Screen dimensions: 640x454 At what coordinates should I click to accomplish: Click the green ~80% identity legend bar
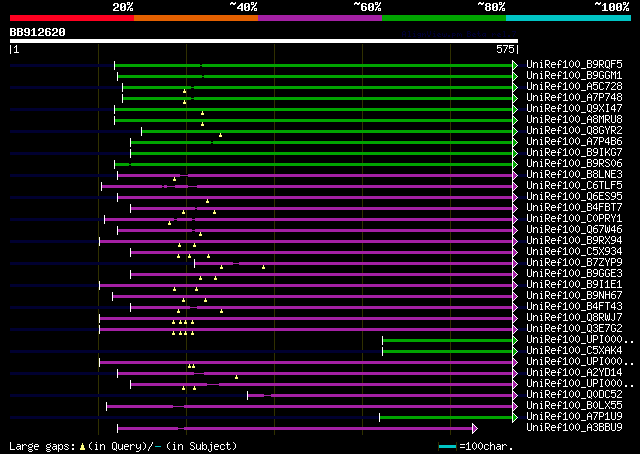(x=444, y=18)
